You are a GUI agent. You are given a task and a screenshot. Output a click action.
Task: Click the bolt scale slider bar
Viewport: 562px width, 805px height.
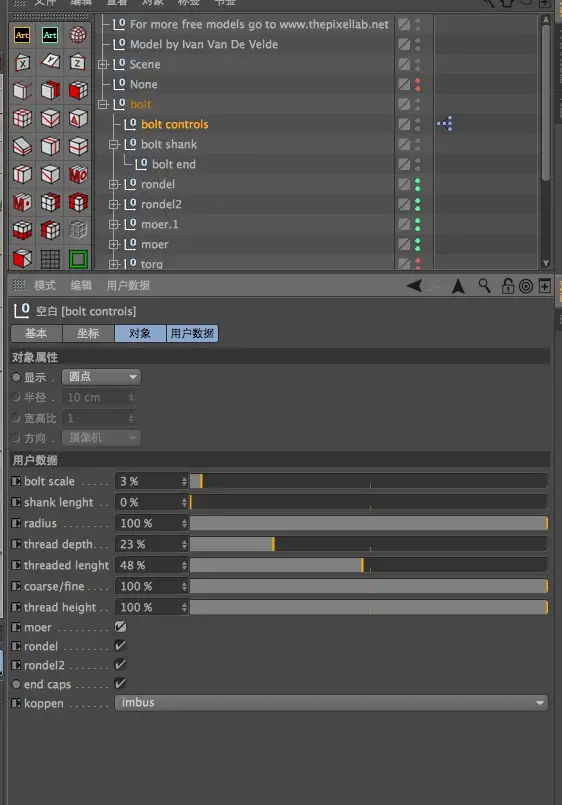tap(369, 481)
